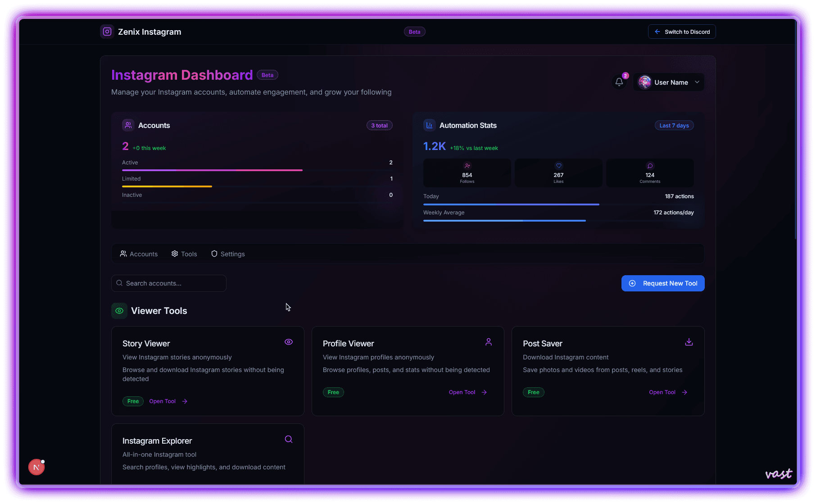
Task: Click the Limited accounts yellow progress bar
Action: 167,186
